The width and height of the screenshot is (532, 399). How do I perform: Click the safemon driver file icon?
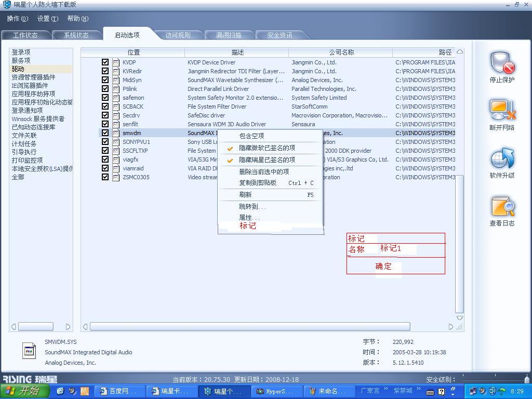point(116,98)
